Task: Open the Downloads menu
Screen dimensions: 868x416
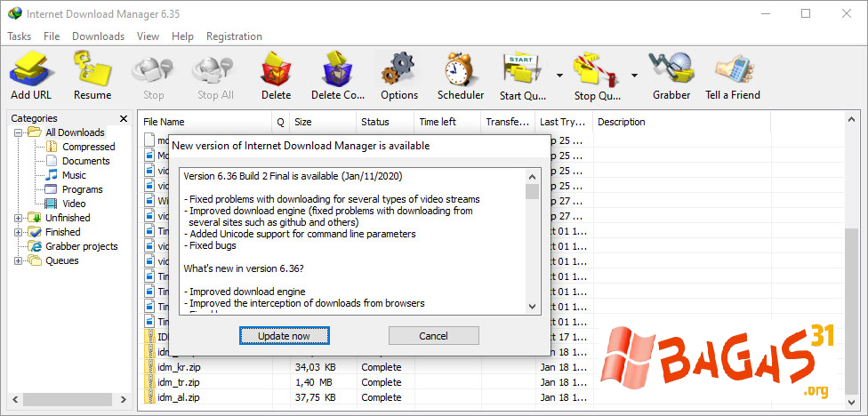Action: pyautogui.click(x=98, y=36)
